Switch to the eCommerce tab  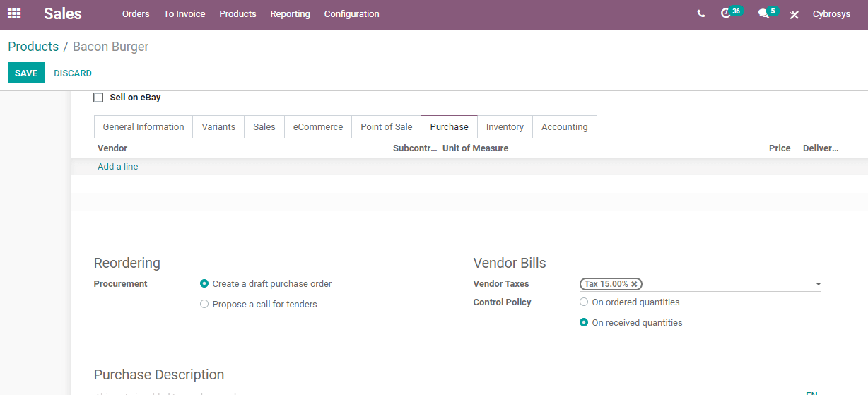tap(318, 127)
